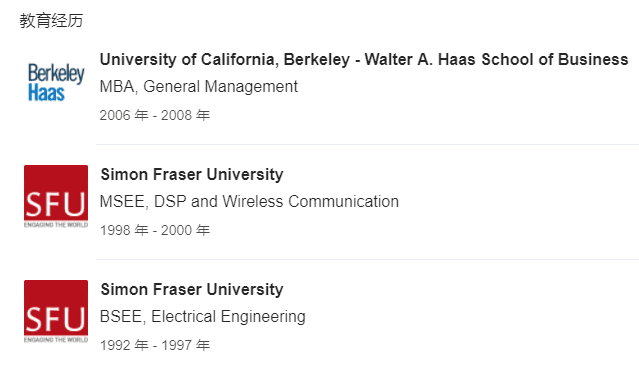Click divider line below the MSEE entry

pyautogui.click(x=368, y=259)
